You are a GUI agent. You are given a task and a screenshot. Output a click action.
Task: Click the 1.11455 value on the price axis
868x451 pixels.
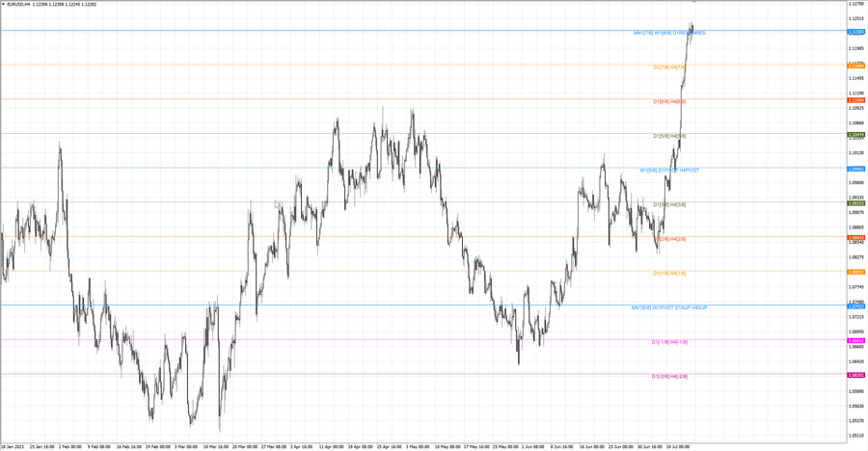point(855,78)
